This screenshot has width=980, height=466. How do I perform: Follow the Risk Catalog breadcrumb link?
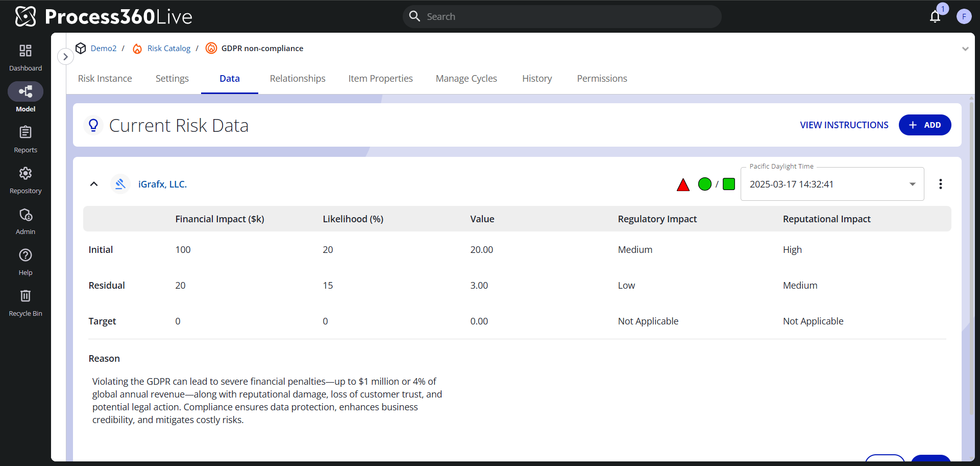[168, 49]
